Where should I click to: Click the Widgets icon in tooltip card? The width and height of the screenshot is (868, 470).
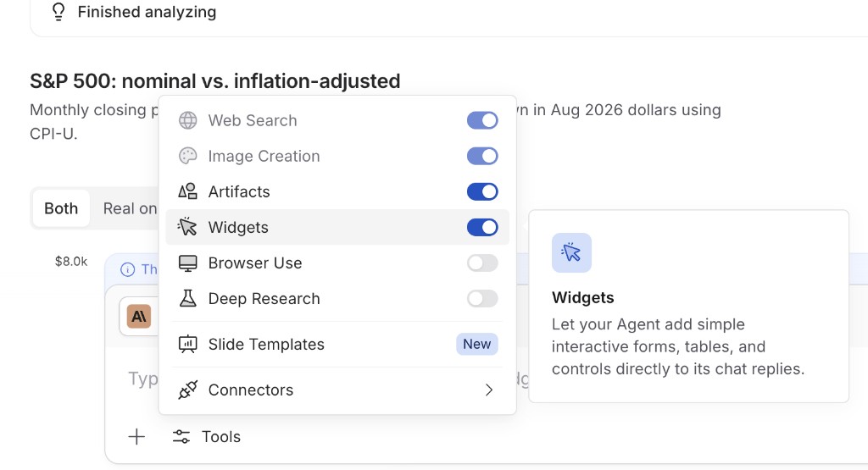coord(571,252)
